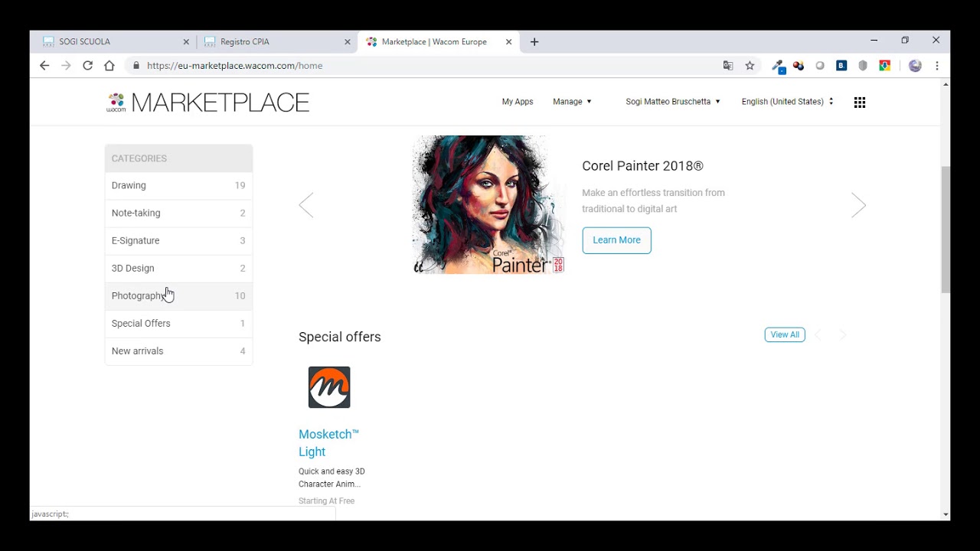The width and height of the screenshot is (980, 551).
Task: Bookmark this page with the star
Action: (750, 66)
